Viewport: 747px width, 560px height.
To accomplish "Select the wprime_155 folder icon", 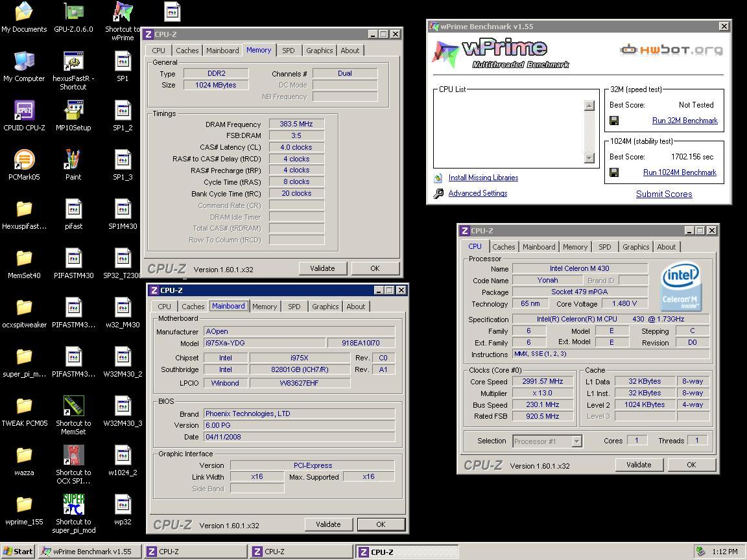I will point(24,510).
